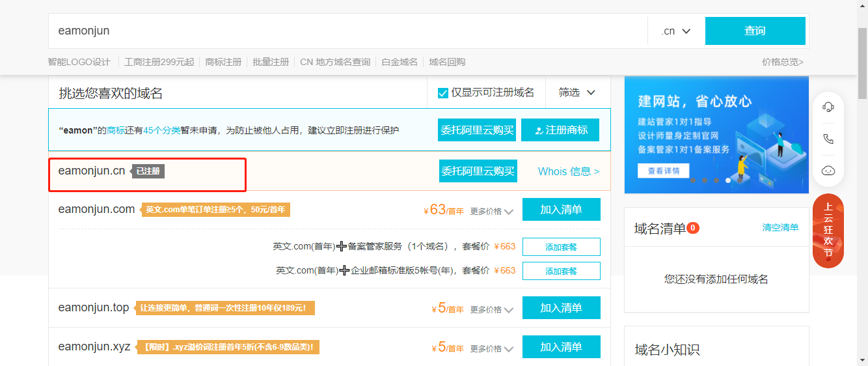Click the 45个分类 link

coord(162,130)
